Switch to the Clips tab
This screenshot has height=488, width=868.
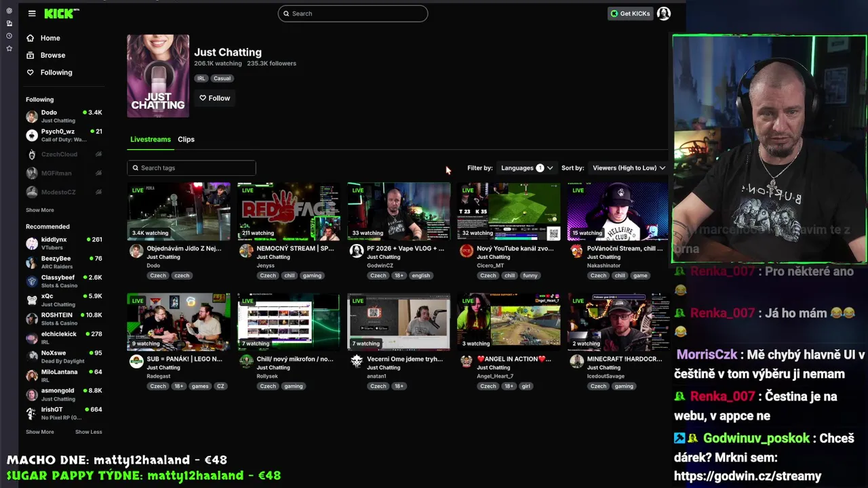click(x=186, y=140)
